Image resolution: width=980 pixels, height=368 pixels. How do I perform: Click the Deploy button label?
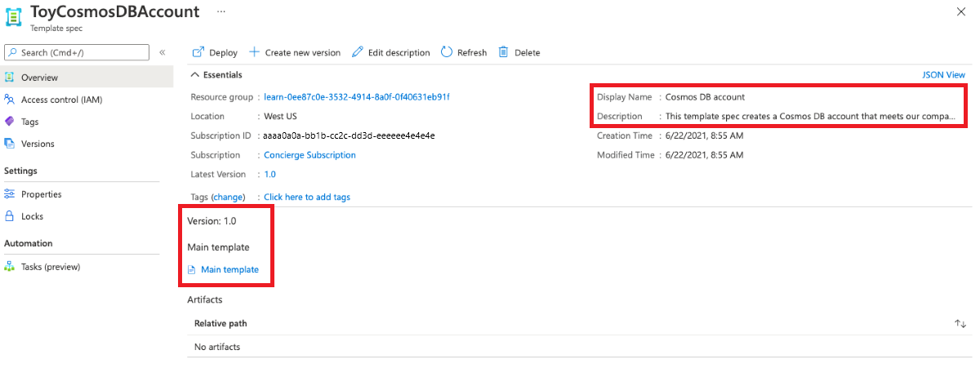click(x=223, y=53)
